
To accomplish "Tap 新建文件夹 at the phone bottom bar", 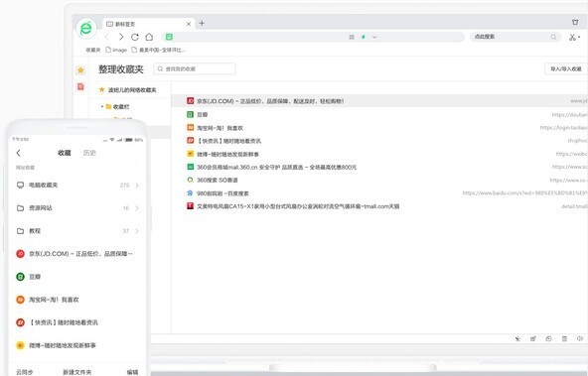I will click(x=76, y=372).
